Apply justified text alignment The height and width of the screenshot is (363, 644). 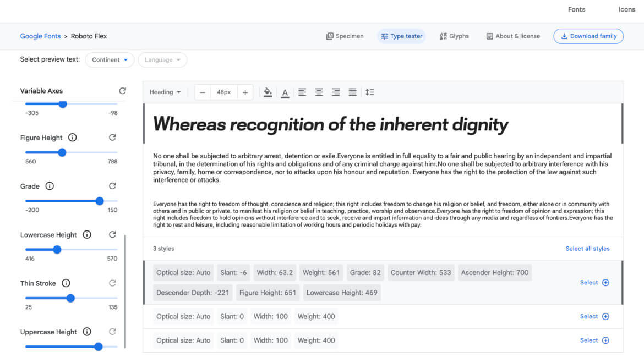[x=352, y=92]
